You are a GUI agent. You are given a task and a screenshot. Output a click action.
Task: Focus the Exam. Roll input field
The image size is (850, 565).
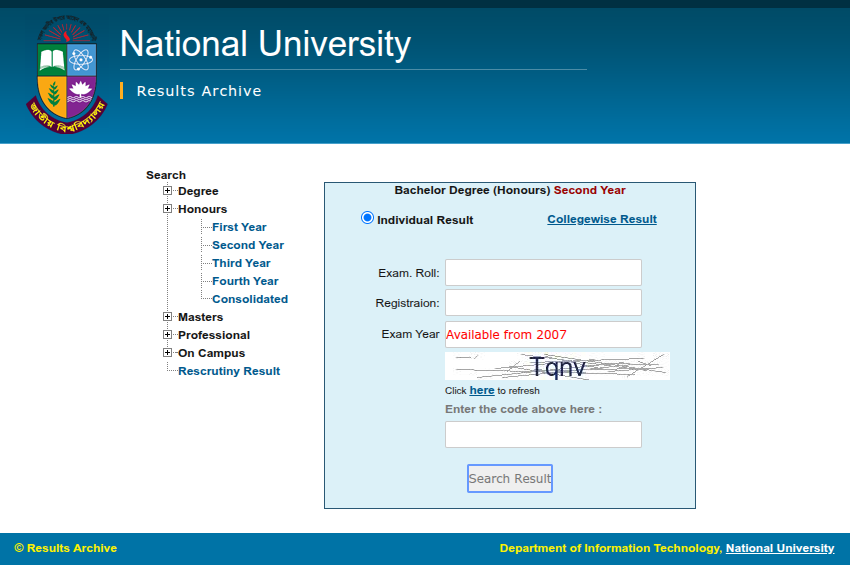pyautogui.click(x=543, y=272)
